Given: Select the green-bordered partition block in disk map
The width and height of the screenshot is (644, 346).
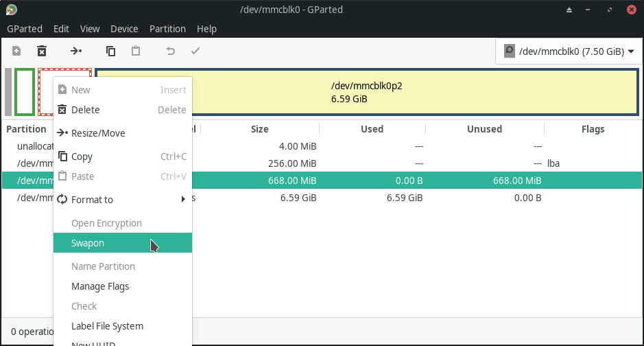Looking at the screenshot, I should tap(25, 92).
